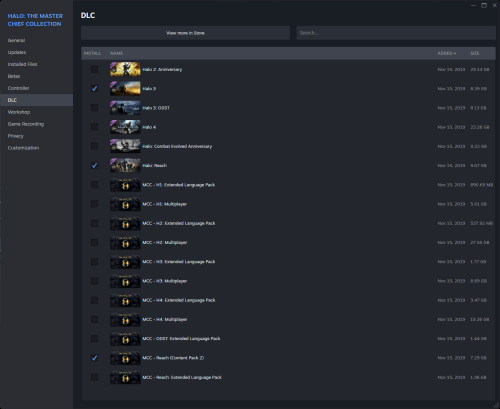Click the Halo: Reach thumbnail
The height and width of the screenshot is (409, 500).
[125, 165]
